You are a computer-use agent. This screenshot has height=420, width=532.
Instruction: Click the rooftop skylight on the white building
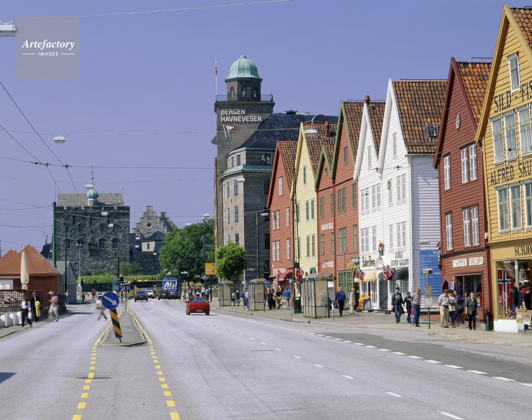[x=431, y=131]
